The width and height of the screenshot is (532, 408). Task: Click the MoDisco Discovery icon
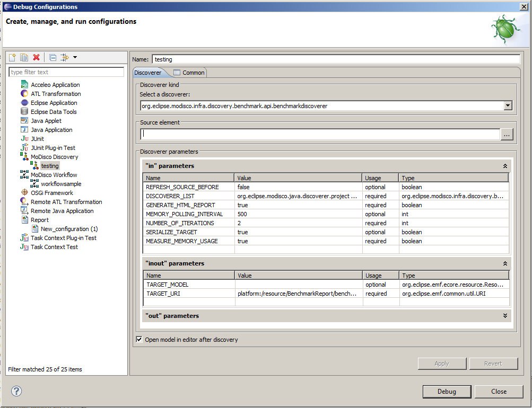pos(24,156)
